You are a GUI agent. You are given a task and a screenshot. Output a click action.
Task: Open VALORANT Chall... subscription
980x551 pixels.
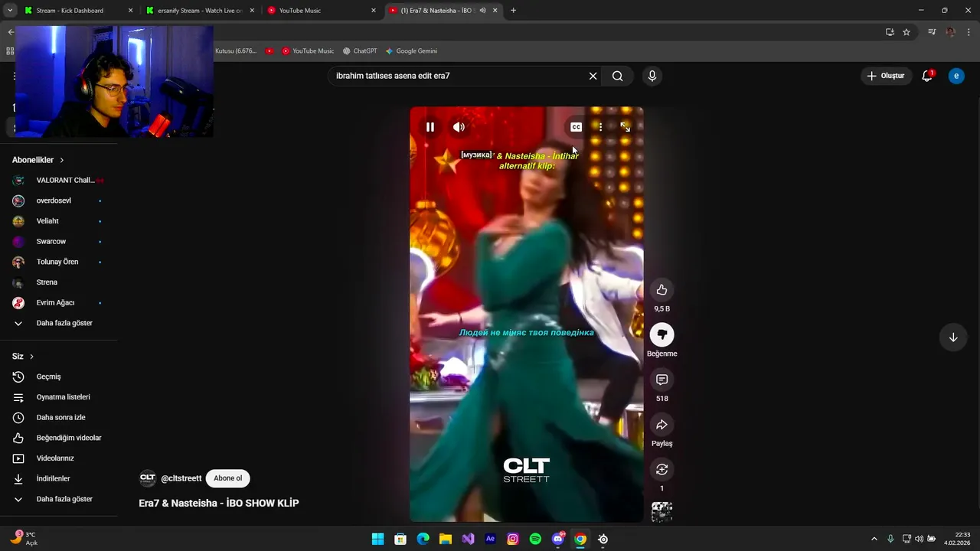(58, 180)
